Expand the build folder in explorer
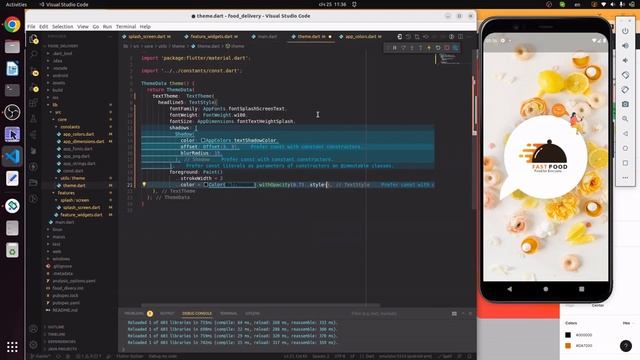 tap(58, 90)
